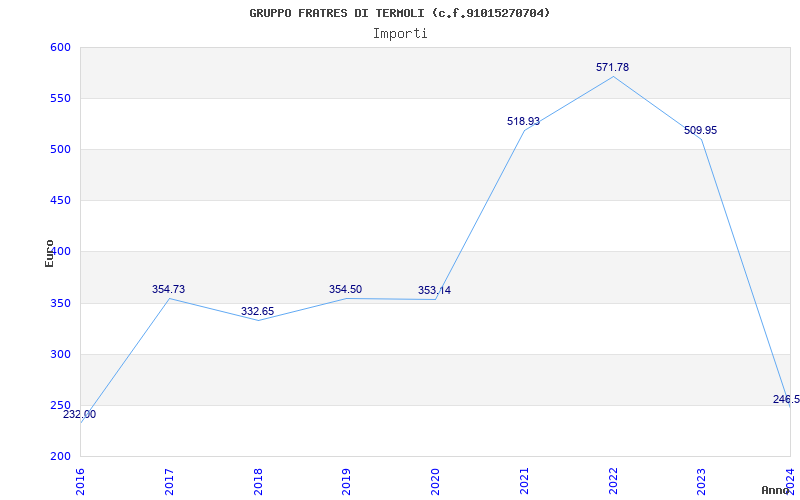Viewport: 800px width, 500px height.
Task: Click the 2023 x-axis year label
Action: tap(702, 481)
